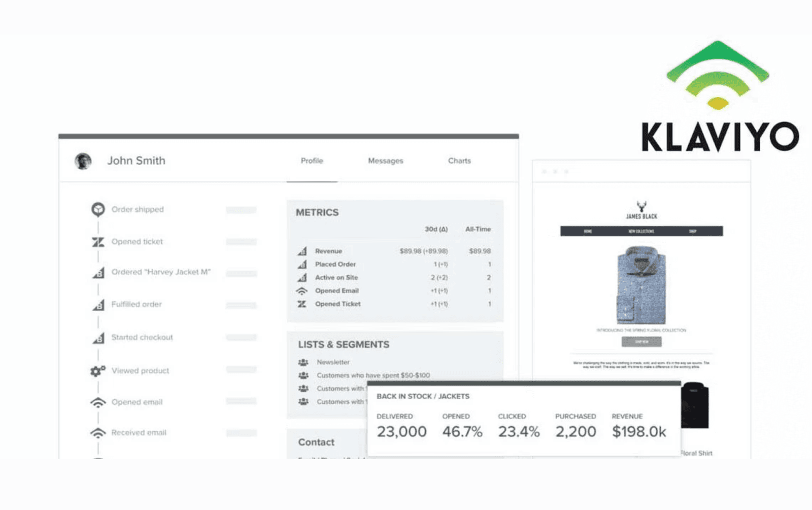Screen dimensions: 812x510
Task: Click the Contact section heading
Action: 316,442
